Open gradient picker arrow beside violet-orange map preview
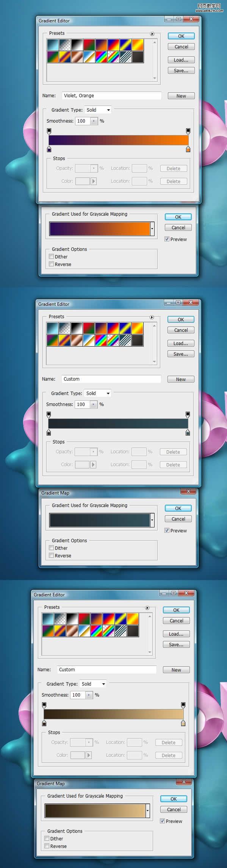This screenshot has height=868, width=227. click(x=152, y=229)
